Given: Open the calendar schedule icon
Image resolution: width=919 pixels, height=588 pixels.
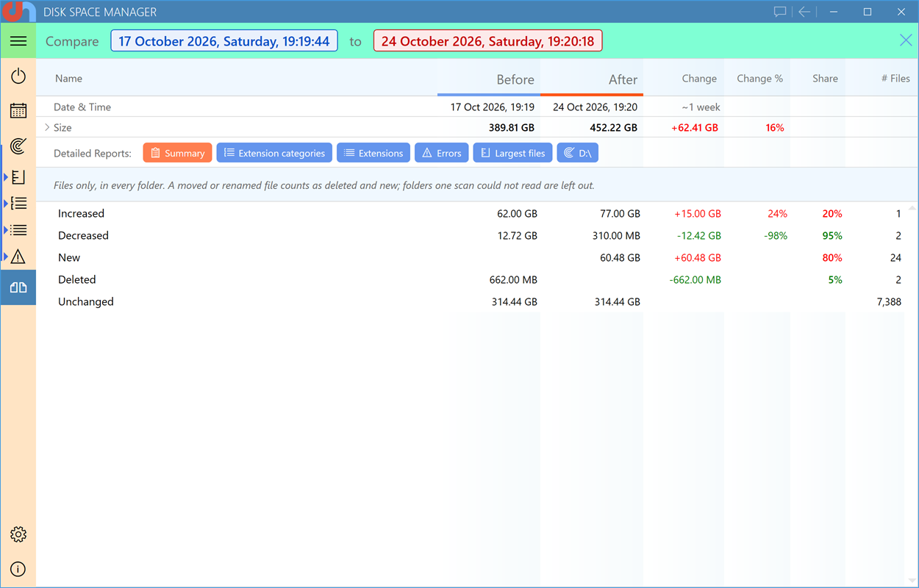Looking at the screenshot, I should pos(18,111).
